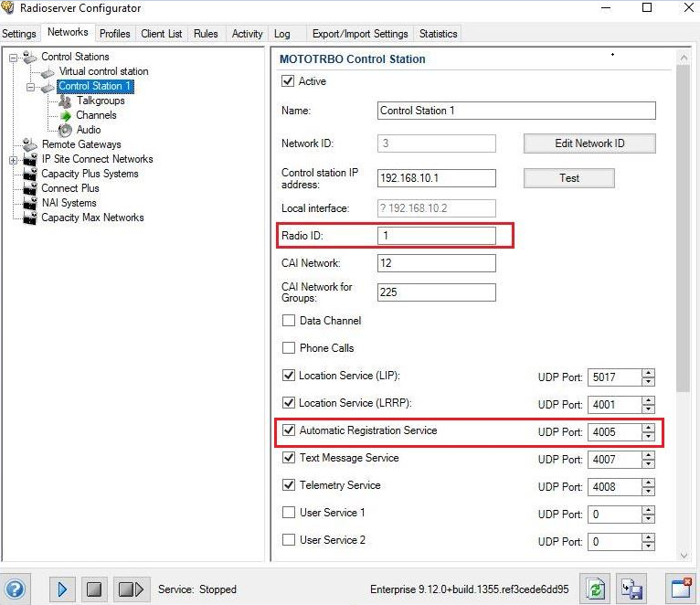Click the scroll down arrow of right panel

(683, 555)
